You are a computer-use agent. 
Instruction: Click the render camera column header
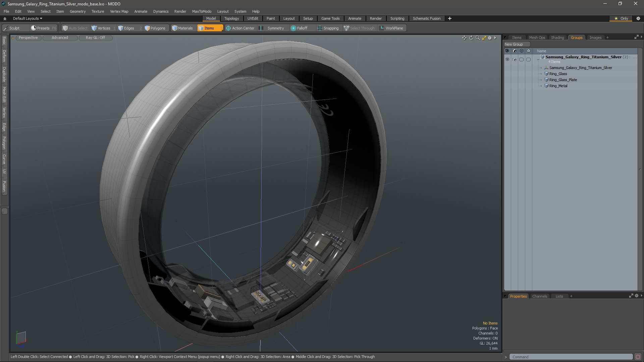coord(515,51)
